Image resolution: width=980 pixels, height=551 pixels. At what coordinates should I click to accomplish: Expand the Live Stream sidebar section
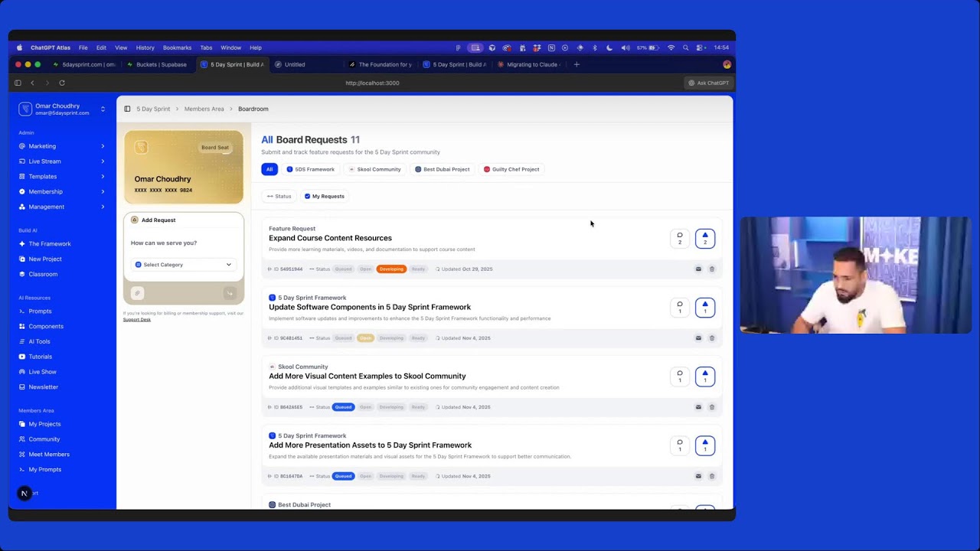click(x=62, y=161)
